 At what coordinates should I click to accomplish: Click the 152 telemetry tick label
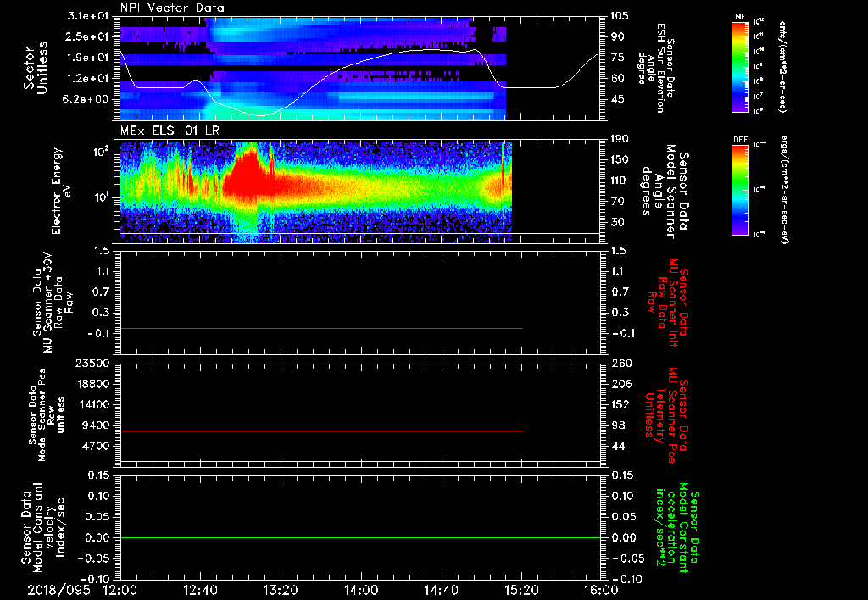tap(620, 404)
